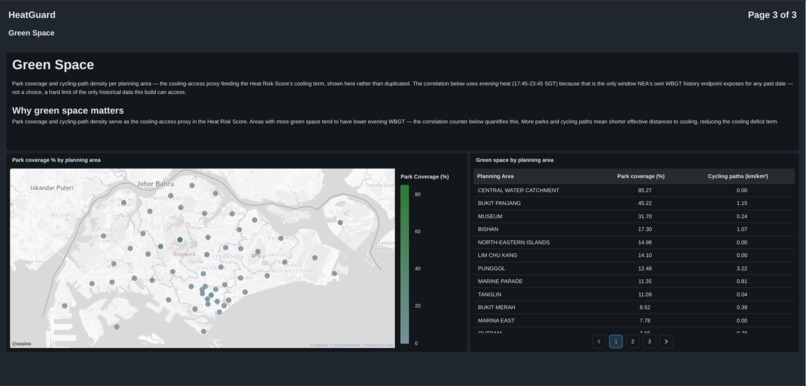Click Bukit Panjang cycling paths value 1.15
The width and height of the screenshot is (806, 386).
click(741, 203)
